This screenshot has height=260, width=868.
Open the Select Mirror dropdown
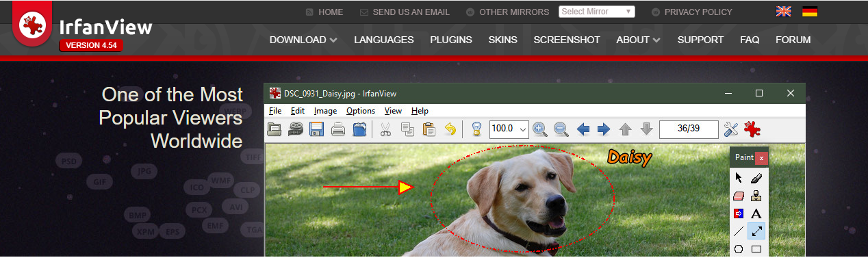tap(597, 12)
